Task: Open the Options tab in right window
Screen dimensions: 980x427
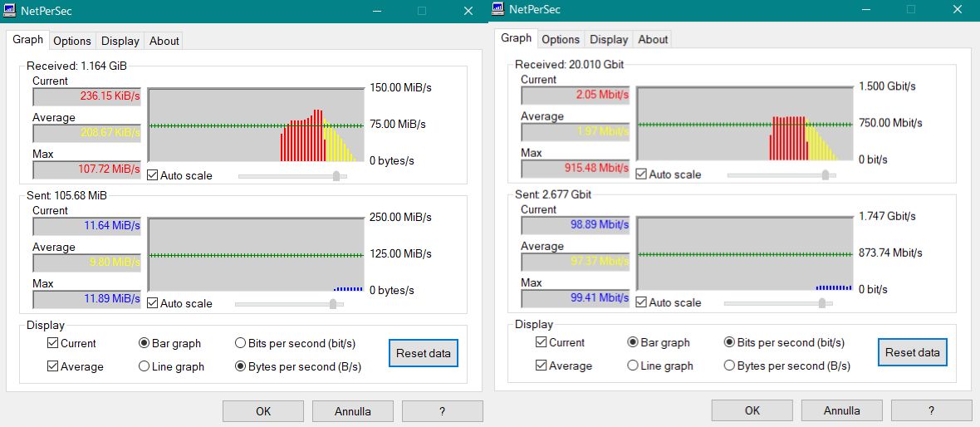Action: point(561,39)
